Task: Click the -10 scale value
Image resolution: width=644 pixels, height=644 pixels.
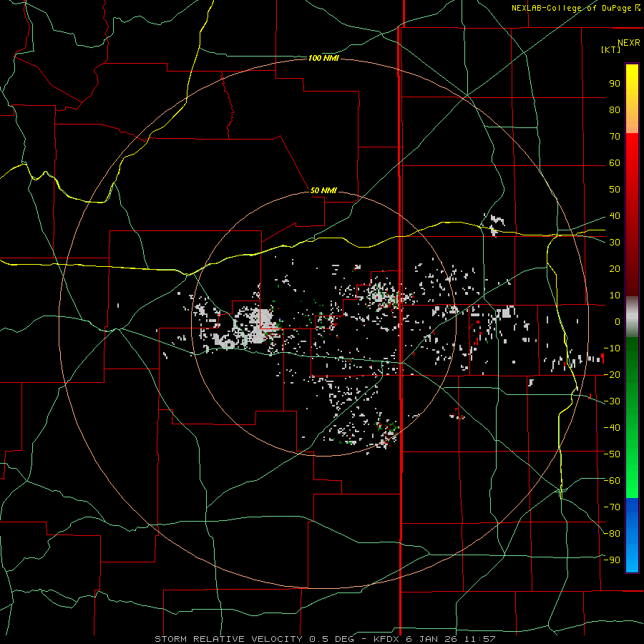Action: pos(612,348)
